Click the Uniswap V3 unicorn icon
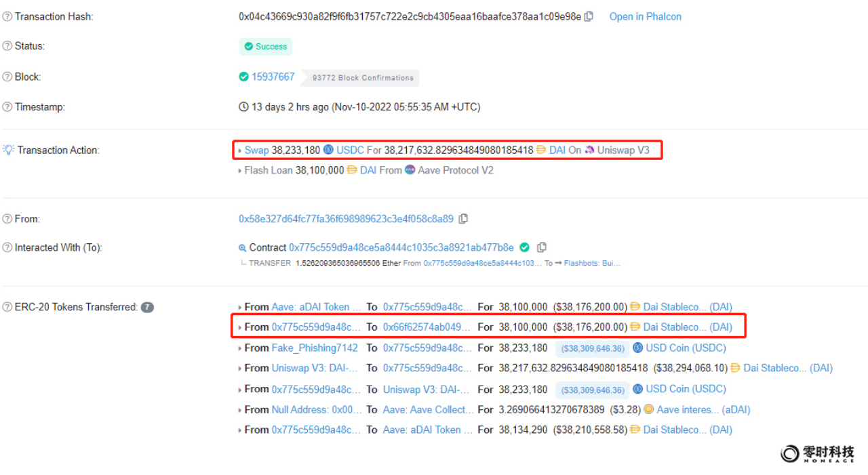868x475 pixels. (x=589, y=150)
